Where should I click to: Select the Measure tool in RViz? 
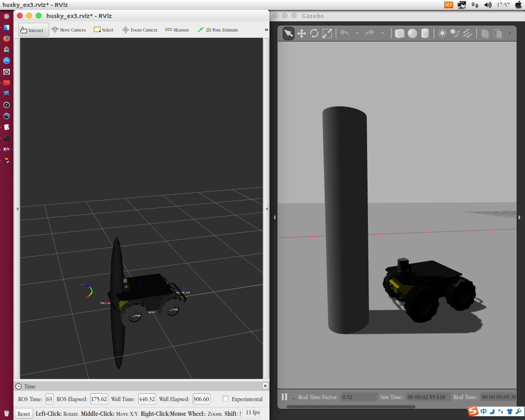point(177,30)
